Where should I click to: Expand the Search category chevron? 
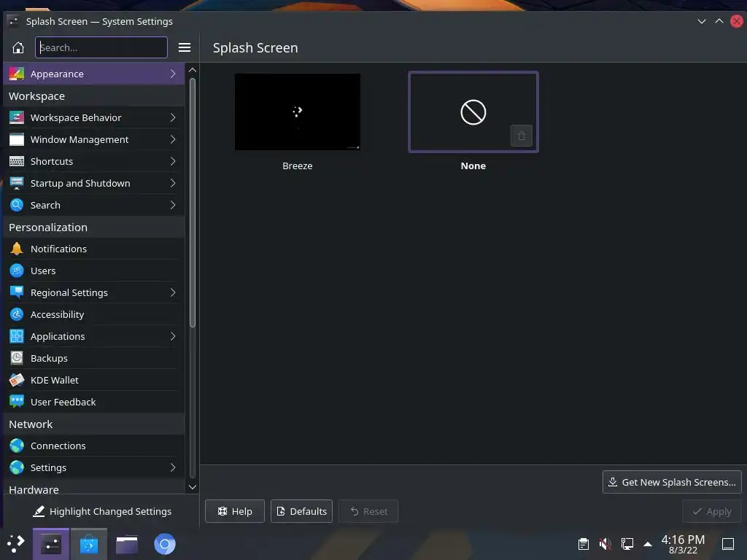click(x=173, y=205)
